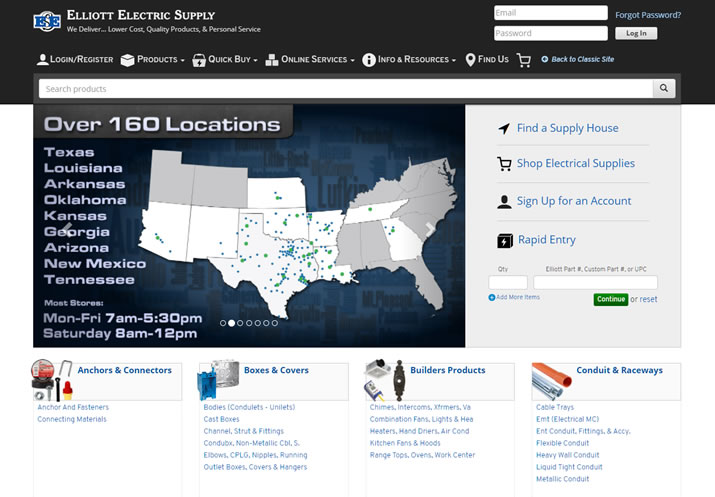
Task: Click the Rapid Entry lightning icon
Action: coord(505,240)
